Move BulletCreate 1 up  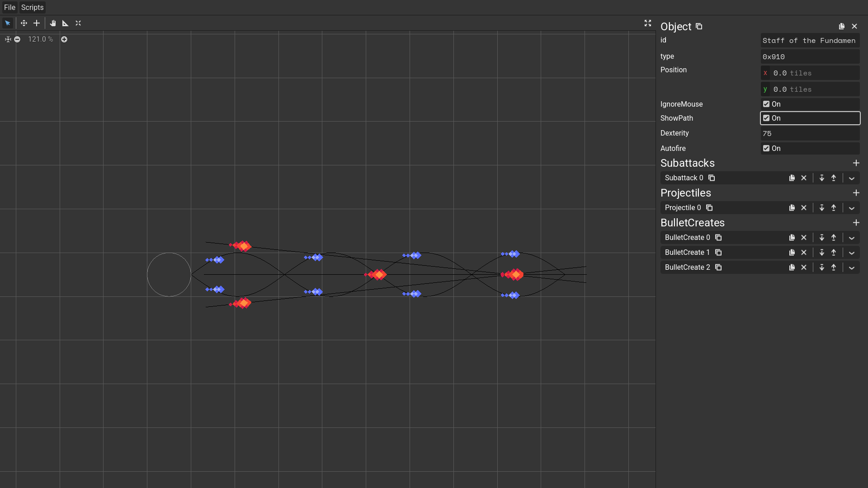click(x=834, y=253)
